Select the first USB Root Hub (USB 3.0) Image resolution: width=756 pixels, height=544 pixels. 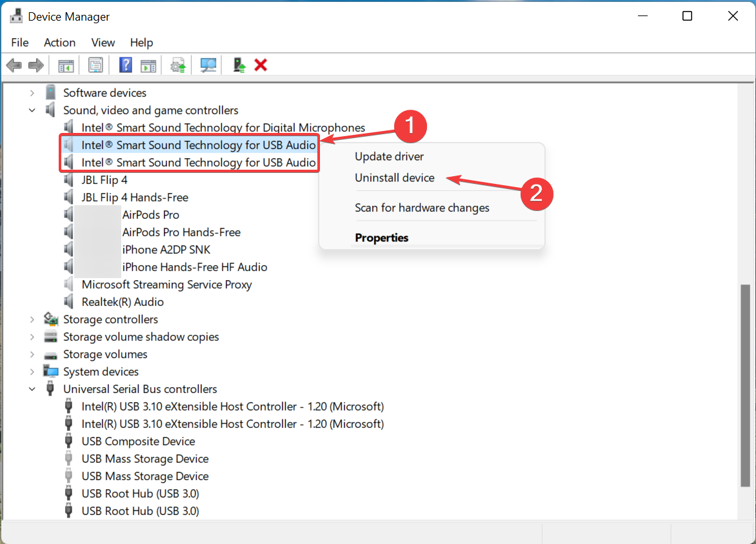(140, 494)
